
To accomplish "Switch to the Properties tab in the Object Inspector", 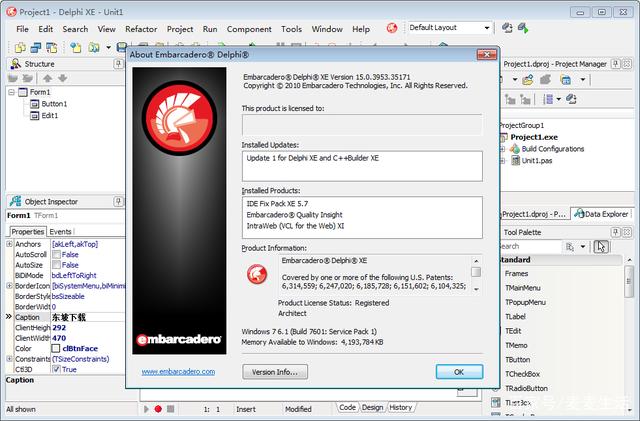I will [28, 232].
